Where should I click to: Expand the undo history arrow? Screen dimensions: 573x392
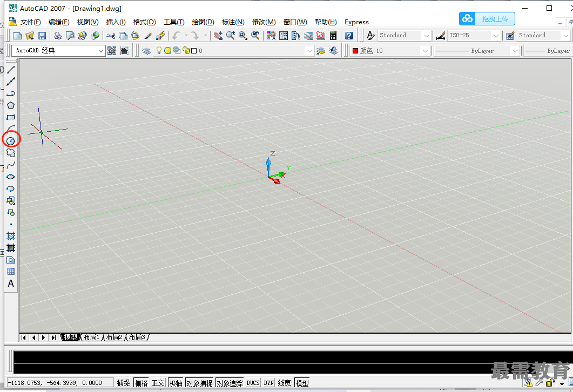click(186, 36)
